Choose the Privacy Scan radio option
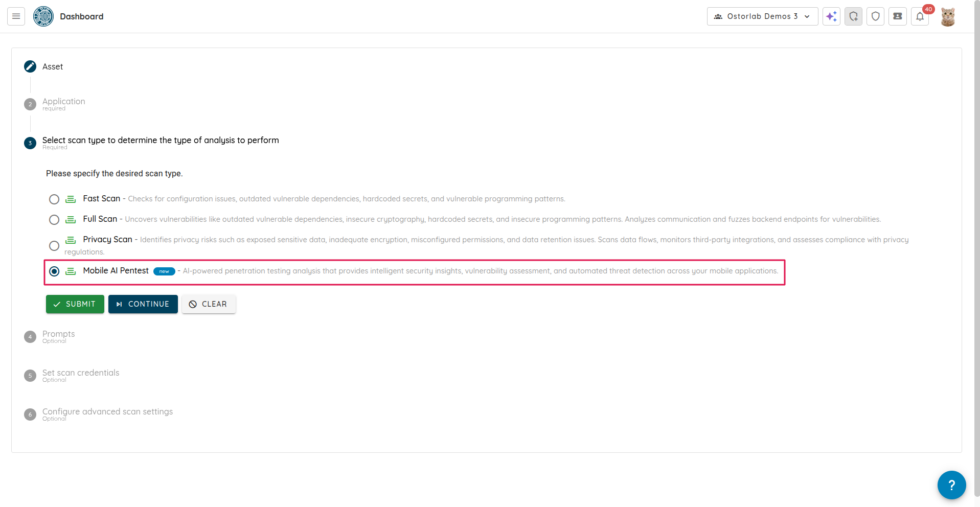 click(54, 246)
